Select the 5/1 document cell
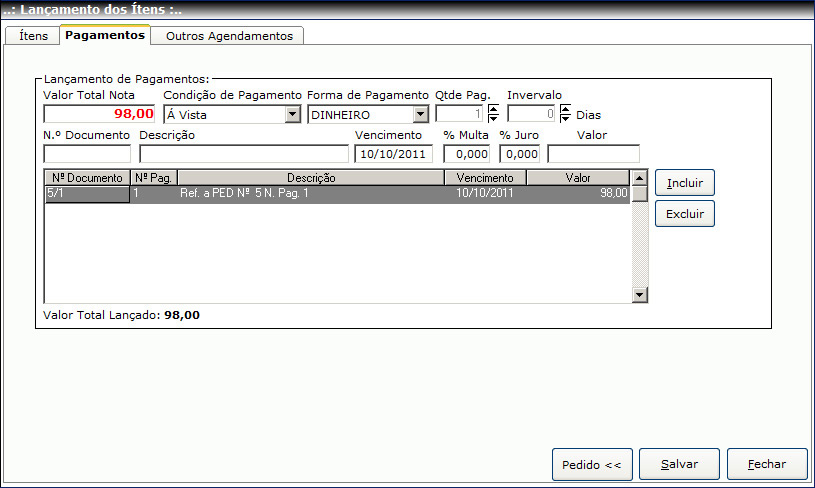 click(x=87, y=194)
